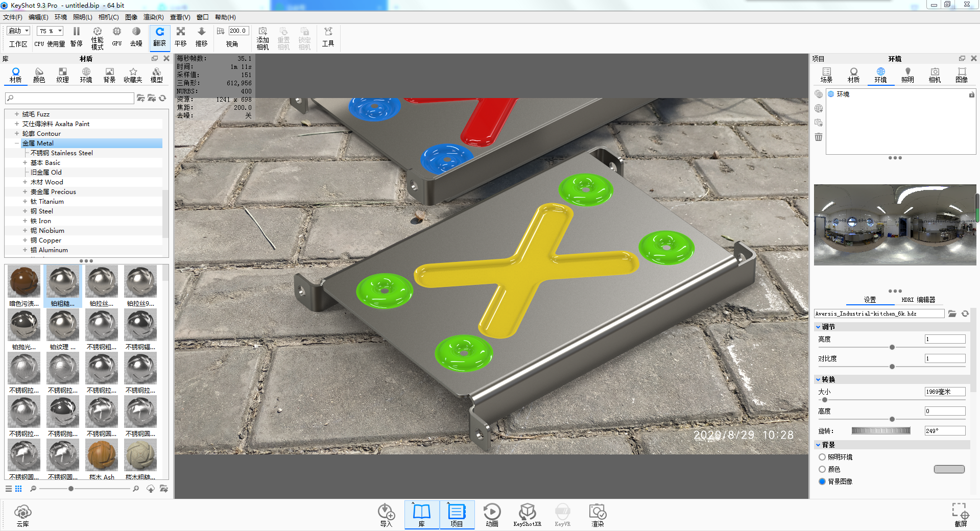Click the material library search field
Viewport: 980px width, 531px height.
pos(70,98)
